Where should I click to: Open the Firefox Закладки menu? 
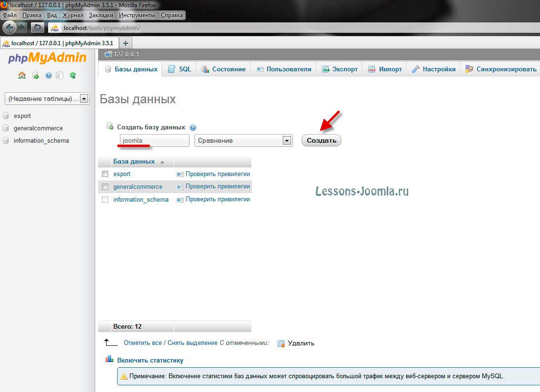tap(101, 15)
